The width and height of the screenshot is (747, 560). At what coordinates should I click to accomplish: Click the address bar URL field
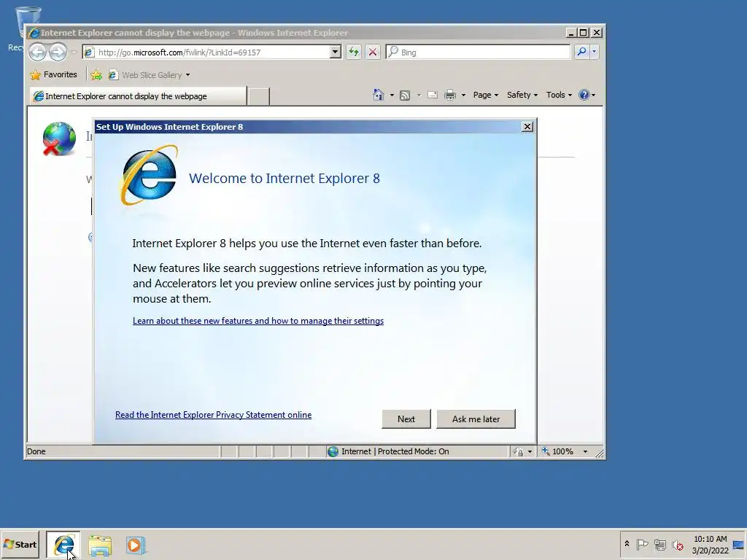(206, 52)
